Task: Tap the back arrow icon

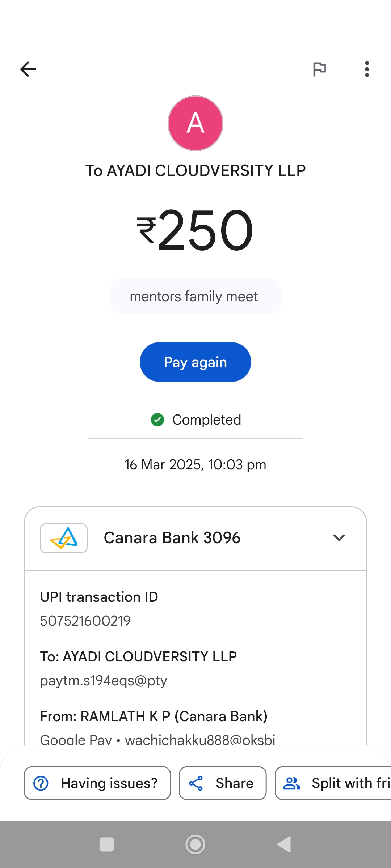Action: tap(28, 69)
